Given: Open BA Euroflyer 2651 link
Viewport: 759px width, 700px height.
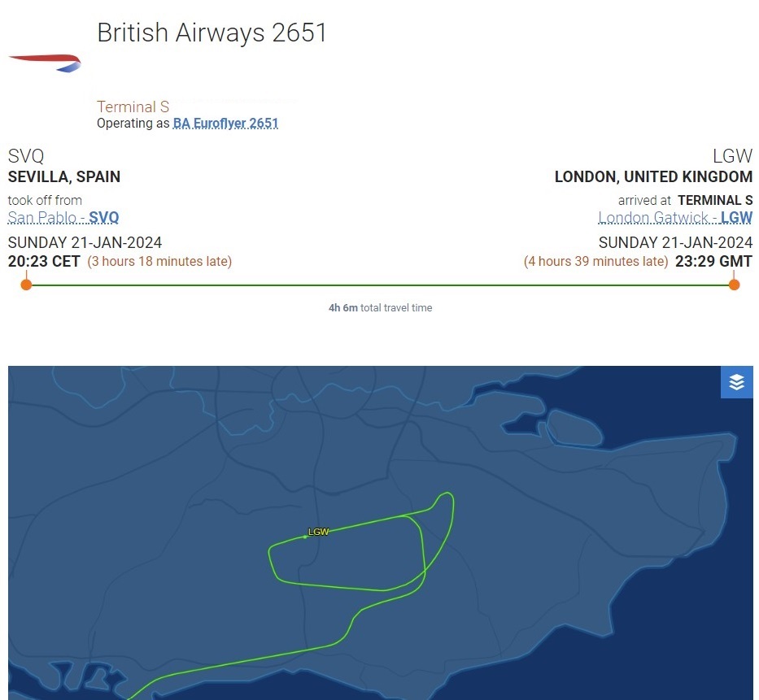Looking at the screenshot, I should click(x=225, y=124).
